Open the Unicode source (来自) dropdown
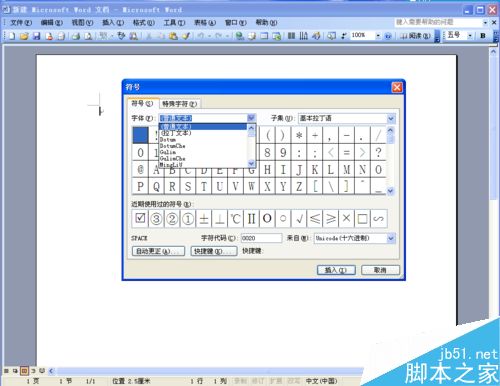 tap(391, 238)
